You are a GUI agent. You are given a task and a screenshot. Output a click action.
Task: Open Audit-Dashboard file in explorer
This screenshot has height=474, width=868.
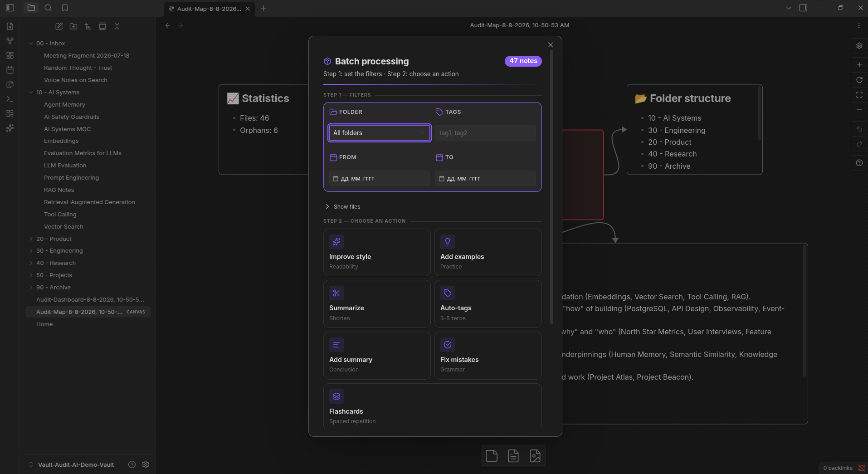click(x=90, y=299)
